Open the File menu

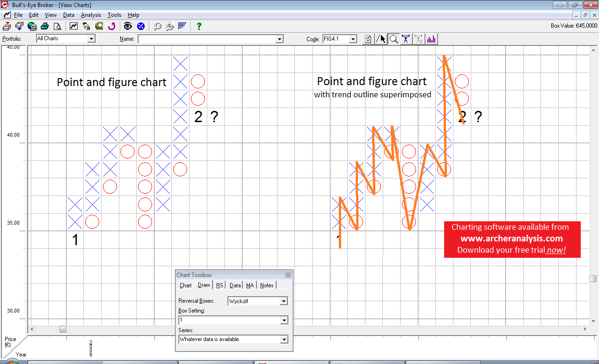tap(18, 15)
